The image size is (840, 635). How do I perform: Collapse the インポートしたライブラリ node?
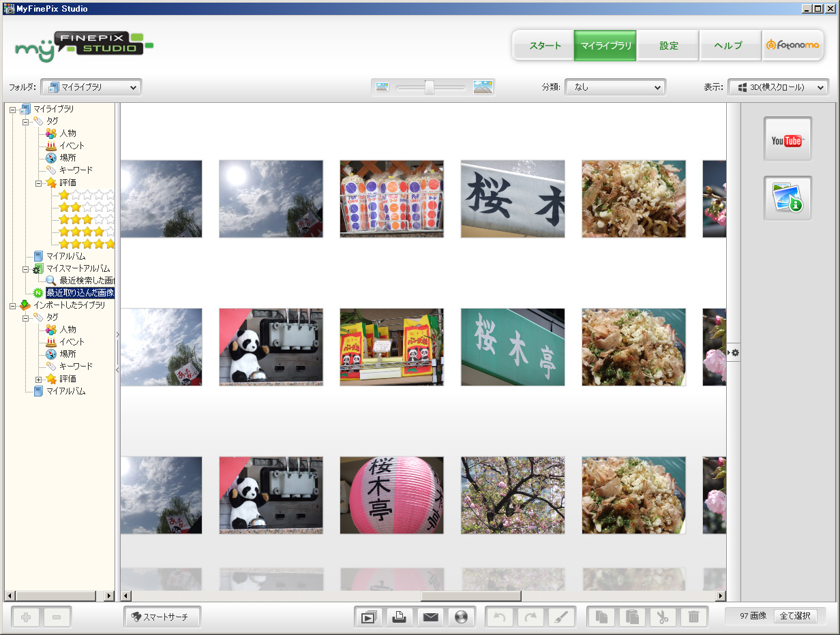click(x=13, y=305)
